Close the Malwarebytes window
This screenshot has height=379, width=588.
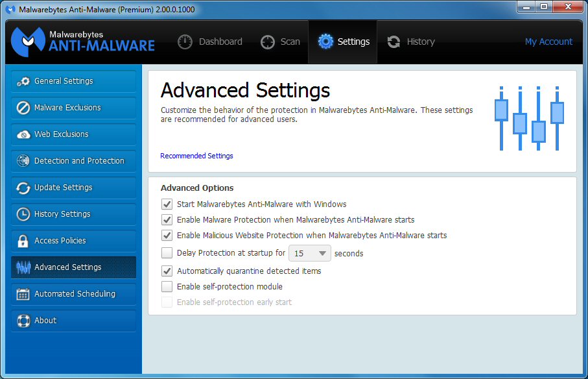point(567,6)
